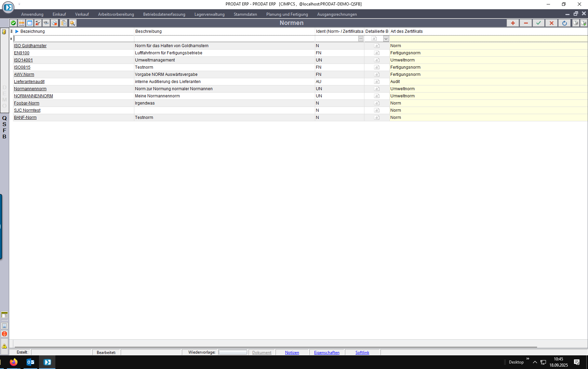Click the Eigenschaften link in the status bar
588x369 pixels.
point(326,353)
